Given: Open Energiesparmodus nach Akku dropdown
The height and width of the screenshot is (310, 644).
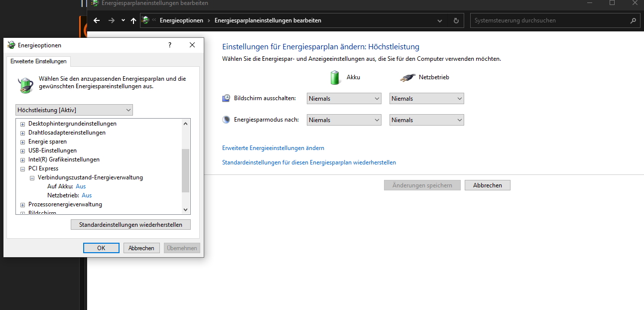Looking at the screenshot, I should click(344, 120).
